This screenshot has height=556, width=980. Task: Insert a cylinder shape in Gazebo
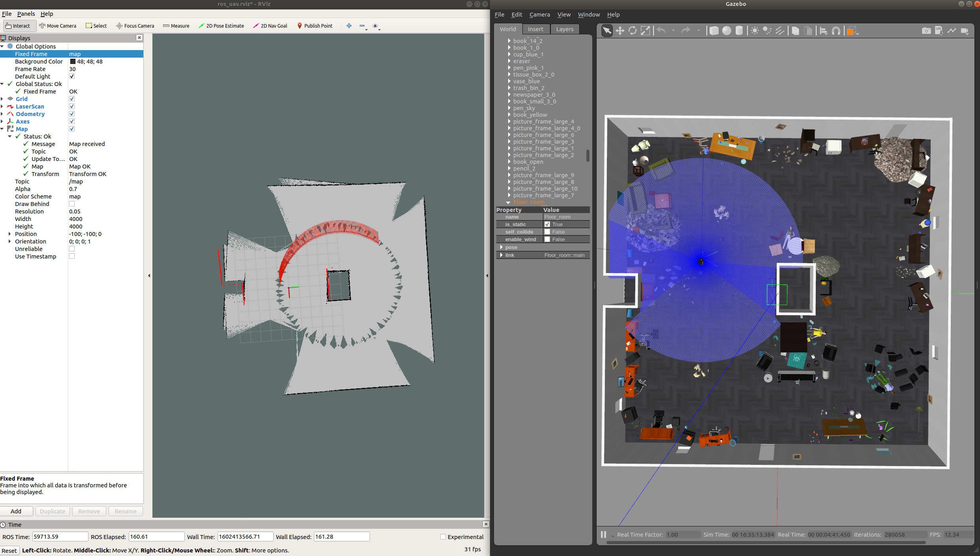pyautogui.click(x=739, y=31)
